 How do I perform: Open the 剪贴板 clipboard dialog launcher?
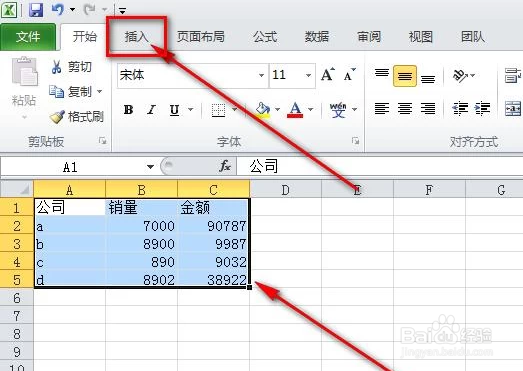point(102,141)
